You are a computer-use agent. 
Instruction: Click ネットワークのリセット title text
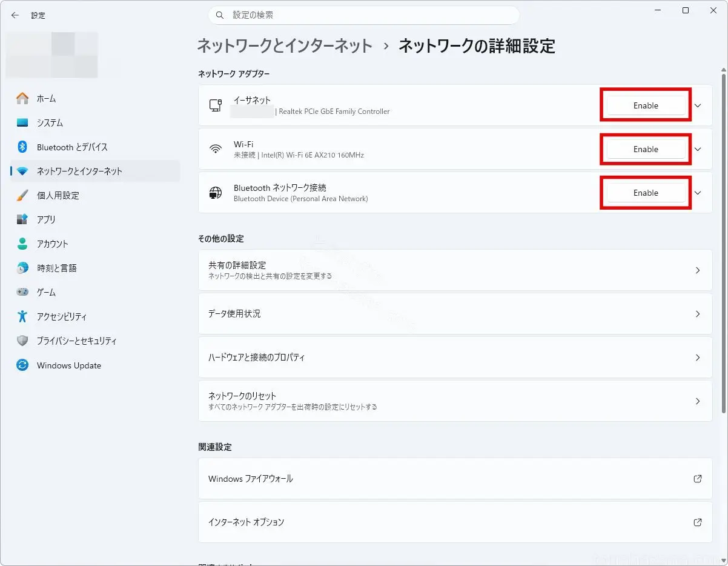(242, 396)
